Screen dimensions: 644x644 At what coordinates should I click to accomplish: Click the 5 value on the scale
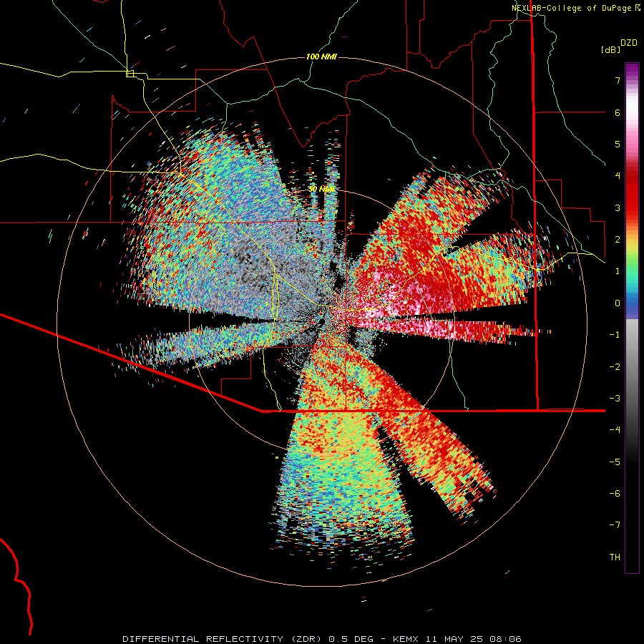tap(618, 144)
